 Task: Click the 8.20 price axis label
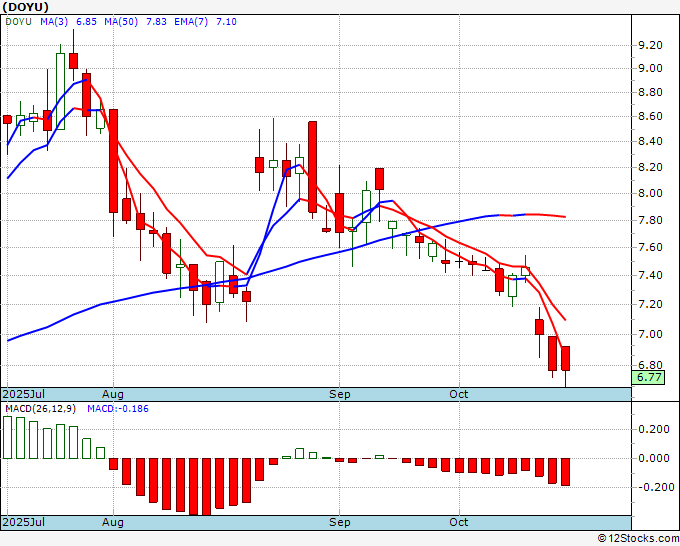click(x=650, y=167)
